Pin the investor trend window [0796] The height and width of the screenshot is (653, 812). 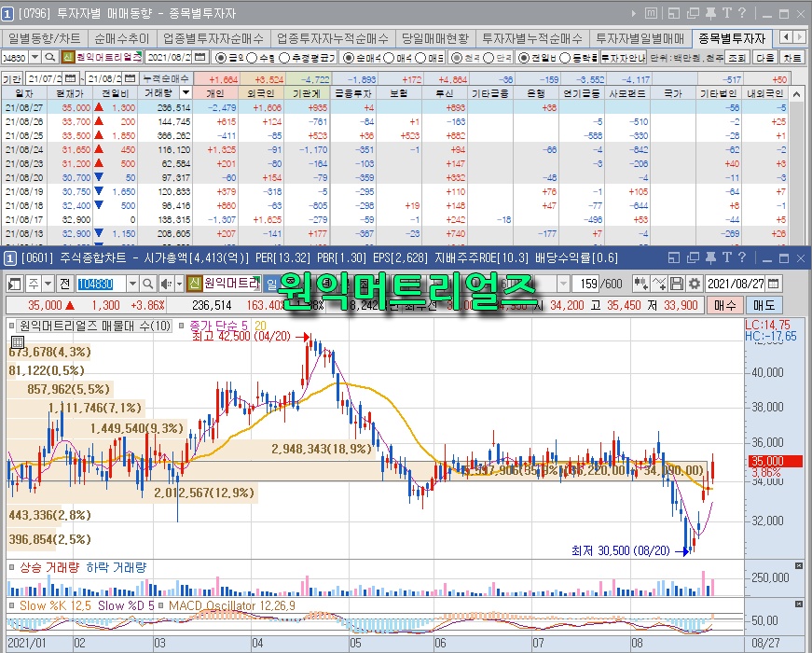click(x=710, y=13)
